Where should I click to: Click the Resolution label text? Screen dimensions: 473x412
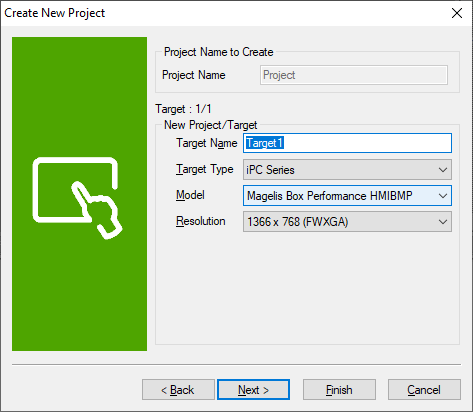point(201,221)
